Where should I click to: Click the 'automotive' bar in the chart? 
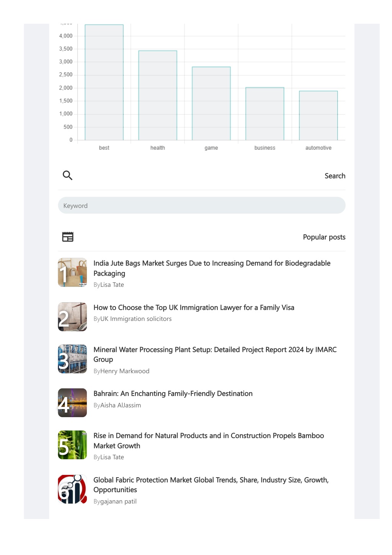(x=318, y=115)
